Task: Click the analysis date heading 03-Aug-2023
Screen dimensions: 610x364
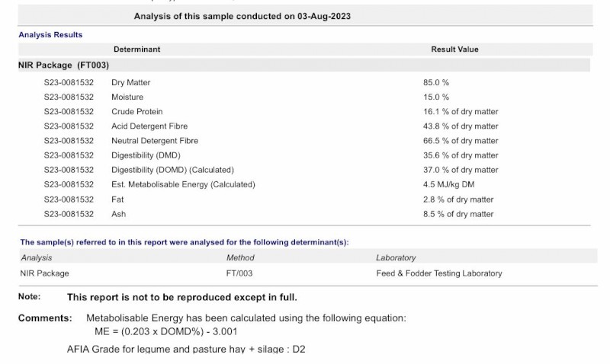Action: coord(242,16)
